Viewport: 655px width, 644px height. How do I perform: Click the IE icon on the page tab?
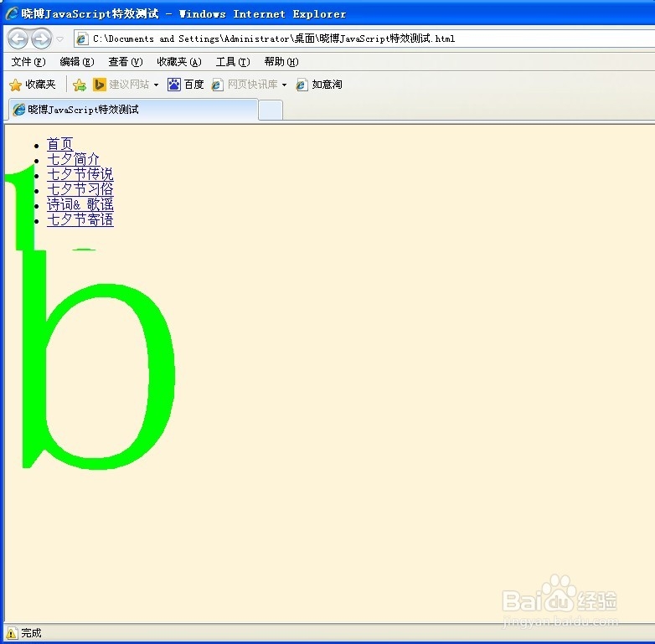pyautogui.click(x=18, y=110)
